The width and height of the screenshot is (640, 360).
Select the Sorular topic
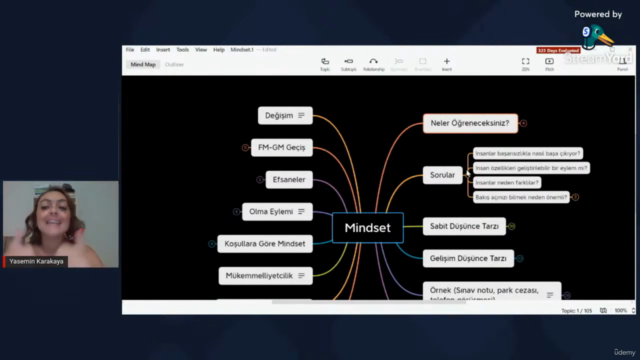[442, 175]
